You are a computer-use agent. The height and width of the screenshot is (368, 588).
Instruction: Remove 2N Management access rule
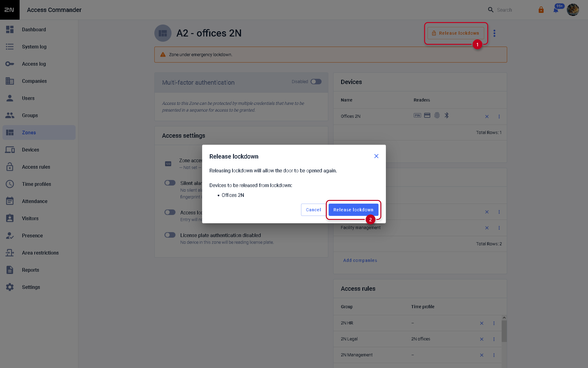(x=482, y=355)
